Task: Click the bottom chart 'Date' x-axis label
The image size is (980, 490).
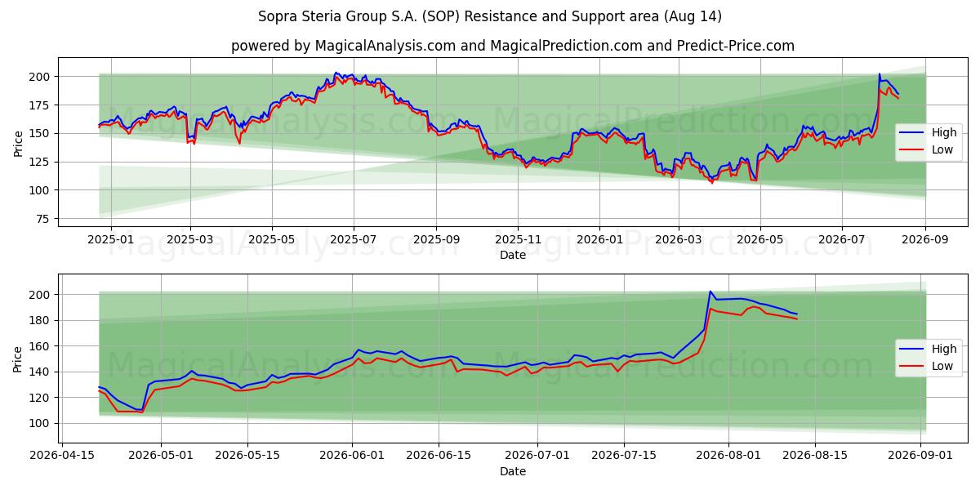Action: click(x=513, y=471)
